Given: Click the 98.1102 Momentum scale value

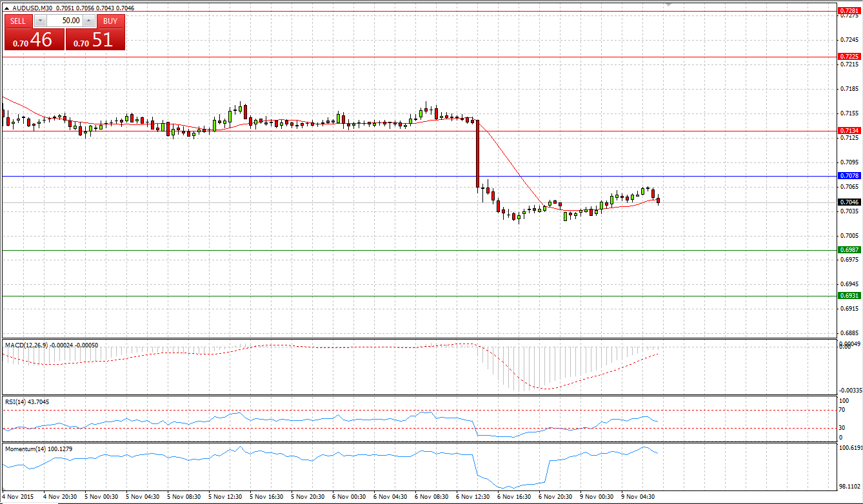Looking at the screenshot, I should pyautogui.click(x=850, y=488).
